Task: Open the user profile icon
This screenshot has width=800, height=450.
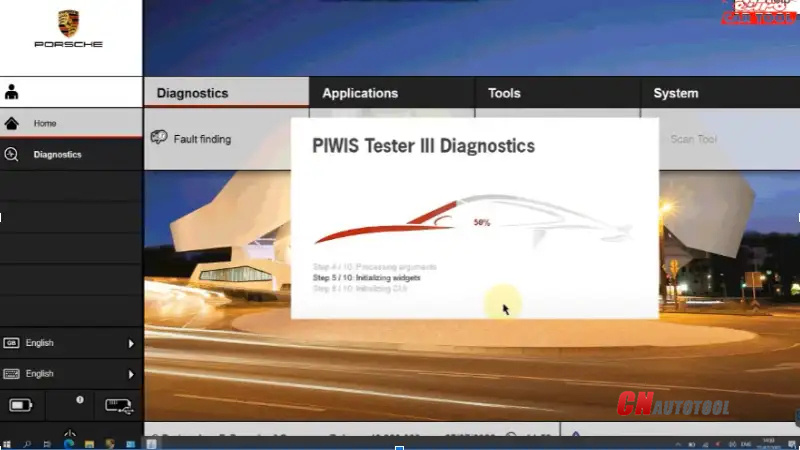Action: 11,92
